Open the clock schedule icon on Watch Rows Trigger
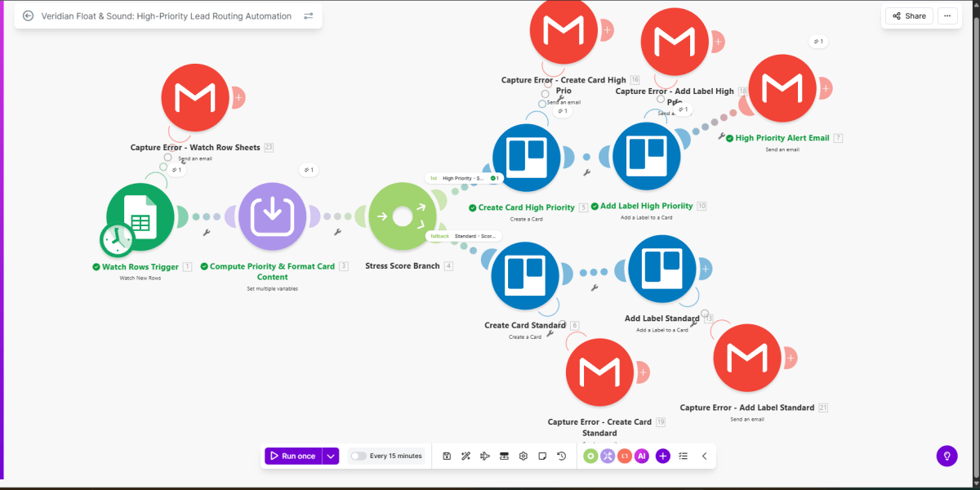Image resolution: width=980 pixels, height=490 pixels. [118, 239]
